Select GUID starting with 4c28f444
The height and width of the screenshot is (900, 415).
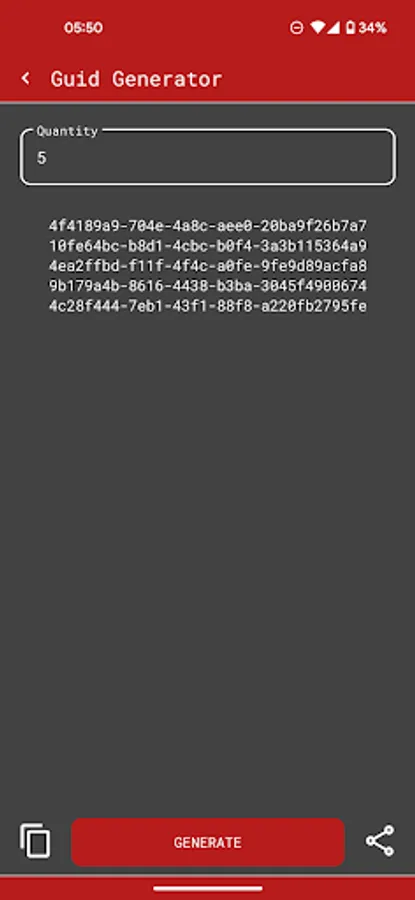(208, 305)
